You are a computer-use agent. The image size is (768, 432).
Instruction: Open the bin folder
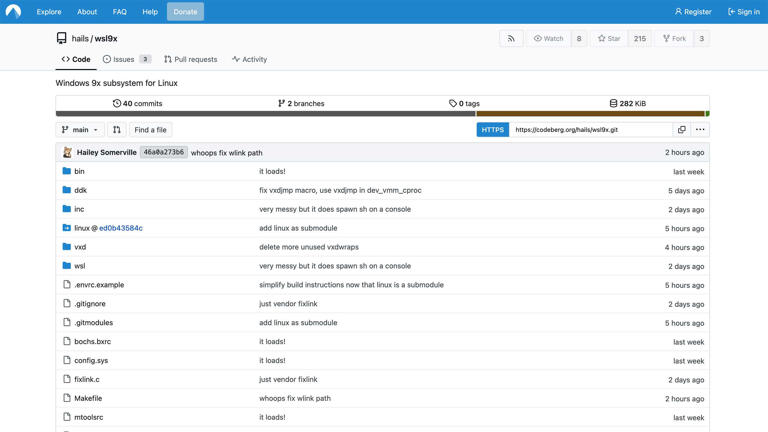click(79, 171)
